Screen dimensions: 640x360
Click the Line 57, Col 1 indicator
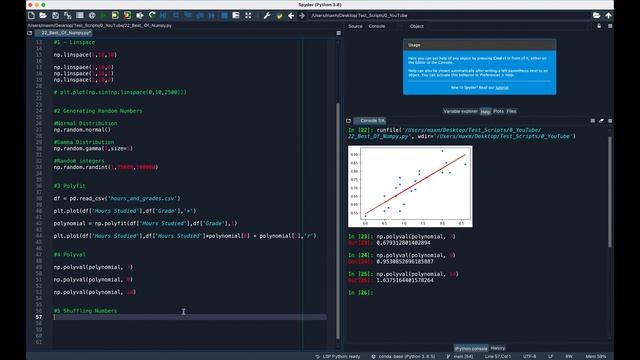pos(498,357)
